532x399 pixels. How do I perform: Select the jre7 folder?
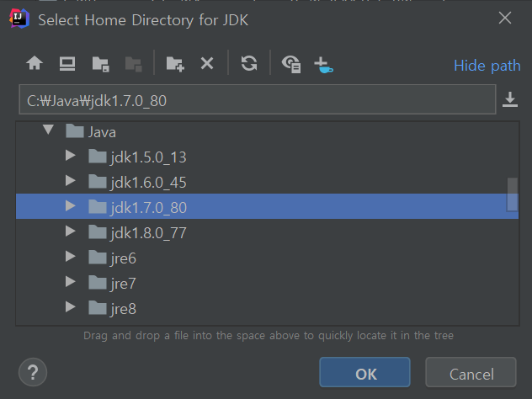click(x=268, y=283)
